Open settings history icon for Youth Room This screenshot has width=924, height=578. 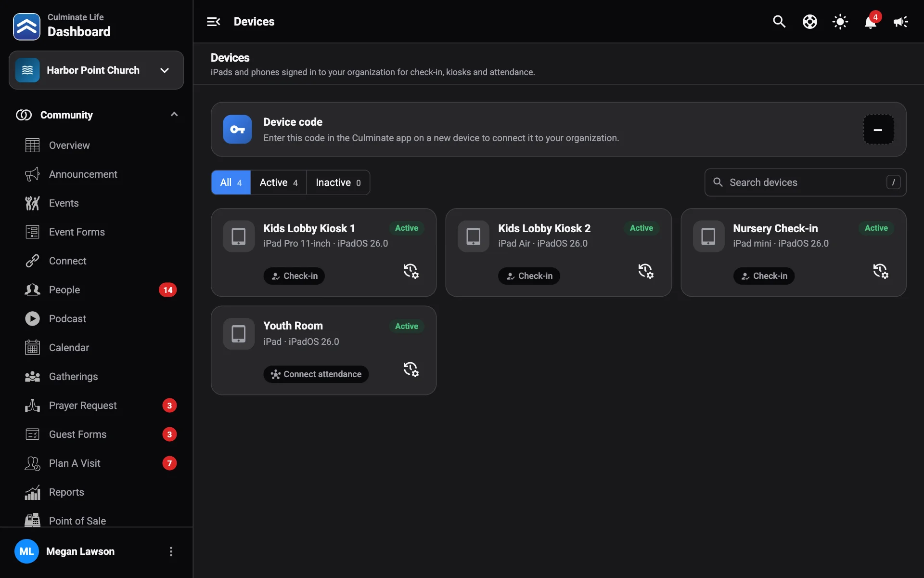pos(411,369)
